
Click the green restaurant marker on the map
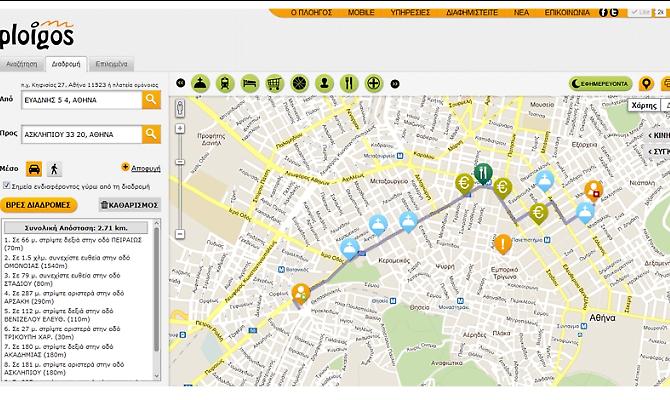[x=483, y=174]
